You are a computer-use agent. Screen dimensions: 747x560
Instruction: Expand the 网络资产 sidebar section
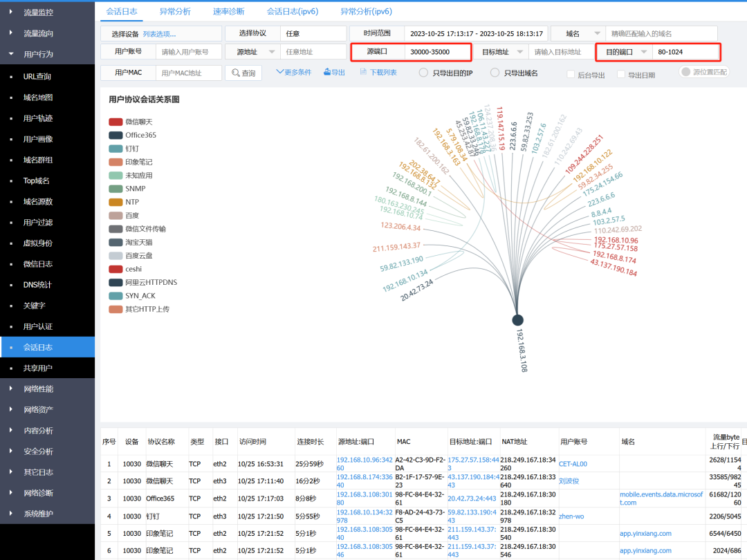pos(47,409)
